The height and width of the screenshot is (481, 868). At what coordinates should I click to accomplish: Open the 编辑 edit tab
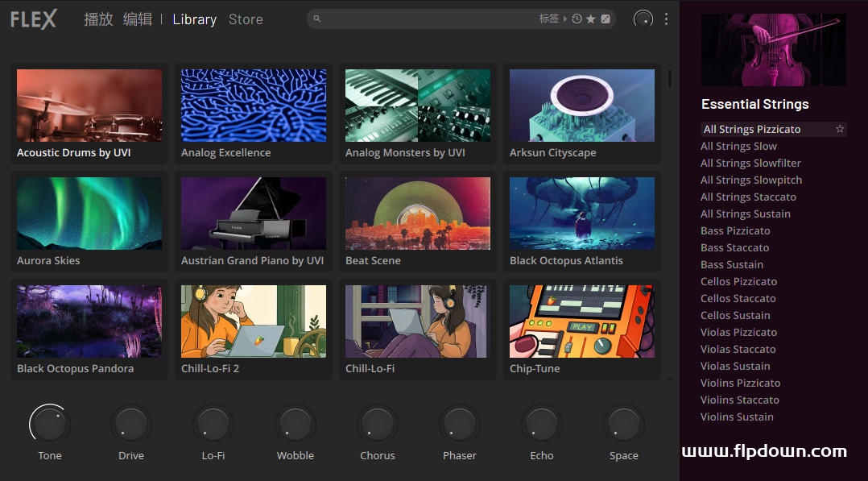[137, 19]
